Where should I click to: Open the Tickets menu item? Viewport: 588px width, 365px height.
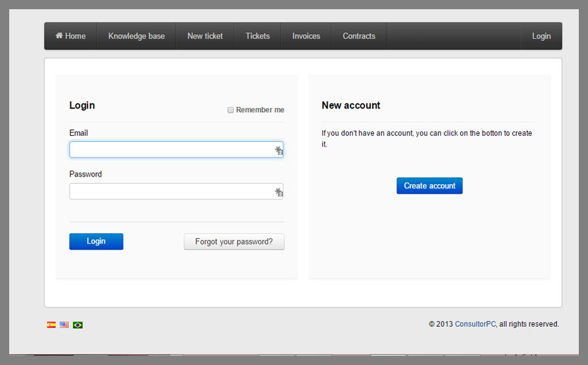258,36
